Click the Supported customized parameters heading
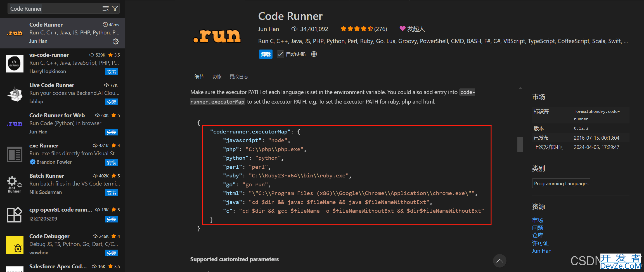This screenshot has height=272, width=644. [x=234, y=259]
